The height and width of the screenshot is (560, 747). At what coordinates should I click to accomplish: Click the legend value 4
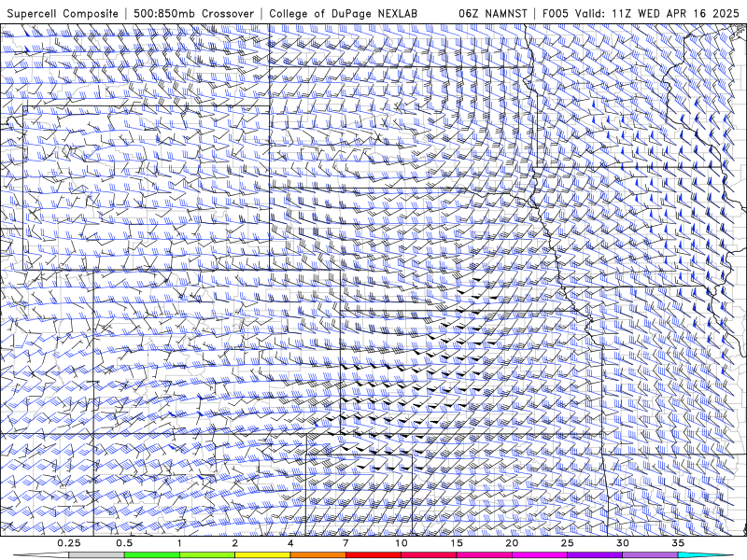tap(290, 543)
